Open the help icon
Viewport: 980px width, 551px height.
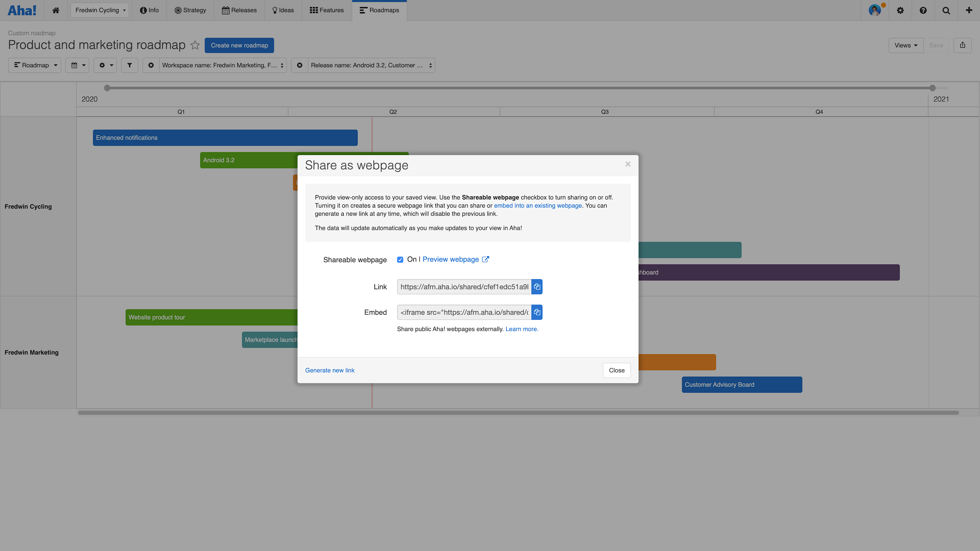[923, 10]
